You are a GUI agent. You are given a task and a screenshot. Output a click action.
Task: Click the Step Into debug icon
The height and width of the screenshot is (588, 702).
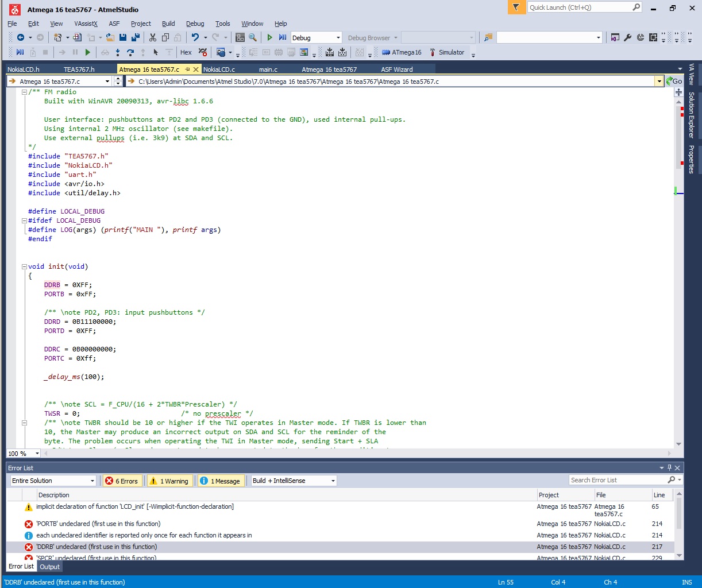click(118, 52)
